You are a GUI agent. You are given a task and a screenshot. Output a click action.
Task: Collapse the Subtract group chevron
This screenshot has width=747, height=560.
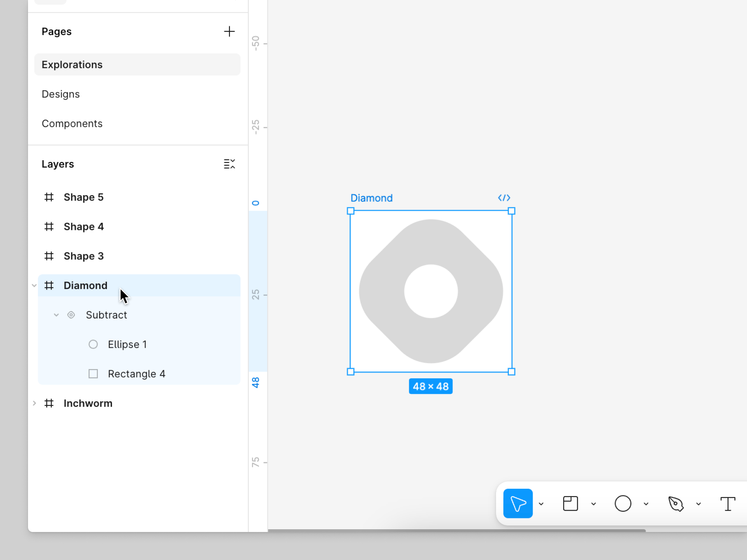(x=56, y=315)
